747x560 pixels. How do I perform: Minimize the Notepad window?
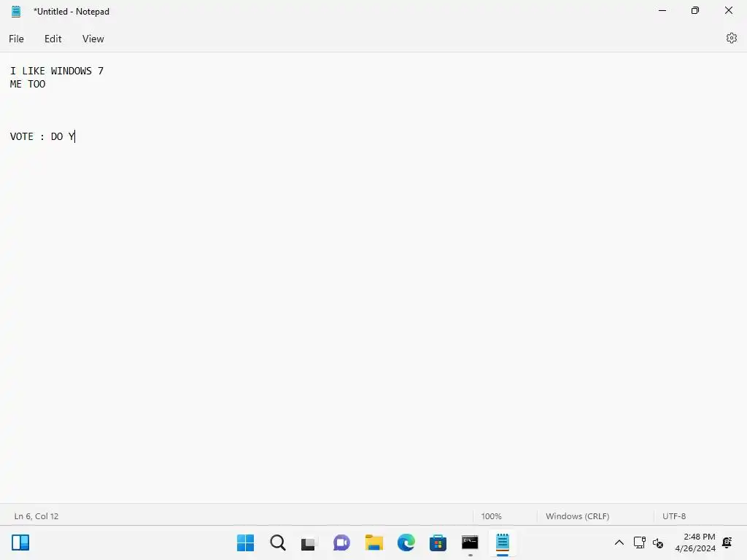pyautogui.click(x=662, y=10)
